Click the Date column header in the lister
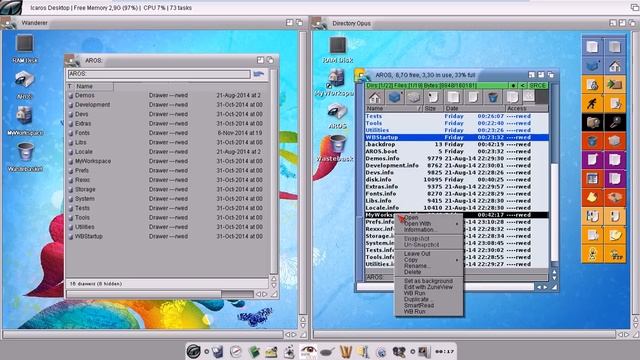The height and width of the screenshot is (360, 640). point(474,109)
